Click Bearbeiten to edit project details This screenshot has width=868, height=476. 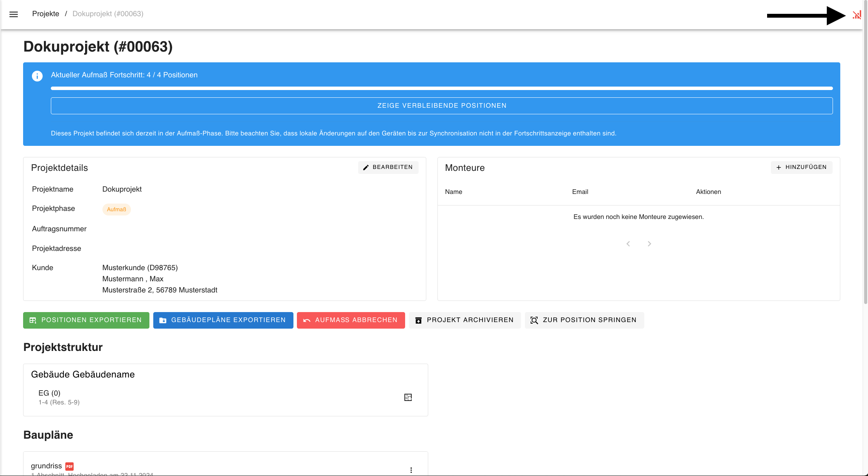pos(388,167)
